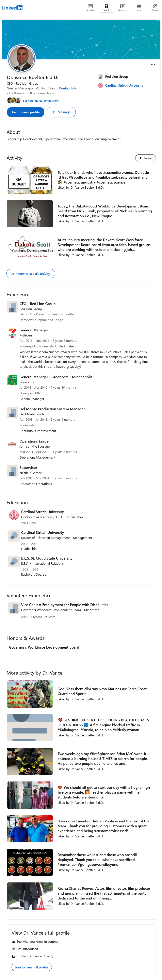This screenshot has height=980, width=162.
Task: Click Dr. Vance's profile photo
Action: (22, 58)
